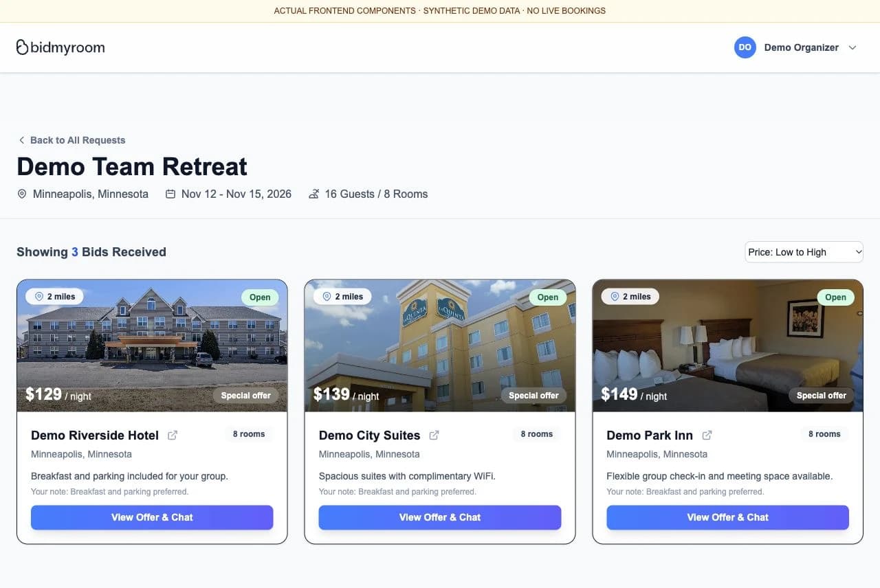Open external link icon beside Demo Park Inn
The width and height of the screenshot is (880, 588).
click(x=707, y=436)
